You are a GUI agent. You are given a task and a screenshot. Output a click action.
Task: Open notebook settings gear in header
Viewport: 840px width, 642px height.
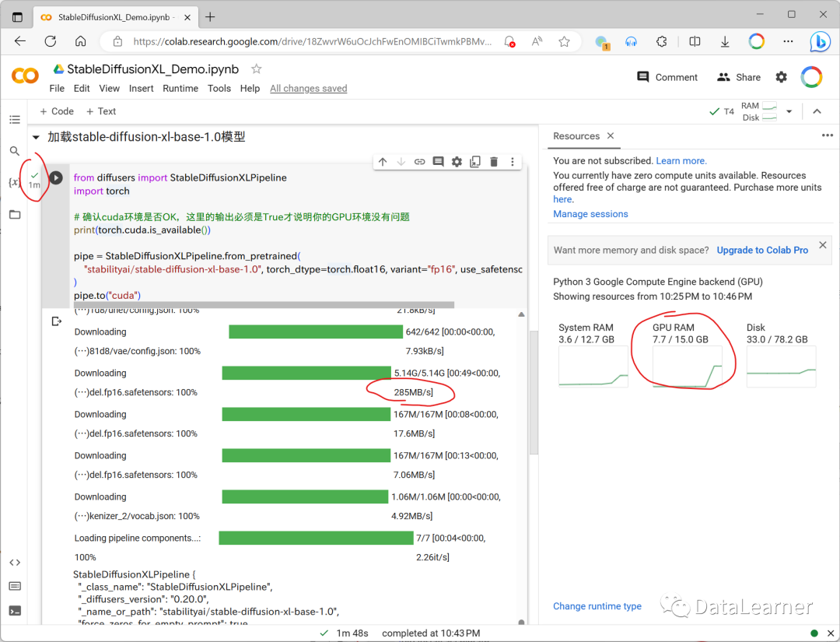pos(782,77)
